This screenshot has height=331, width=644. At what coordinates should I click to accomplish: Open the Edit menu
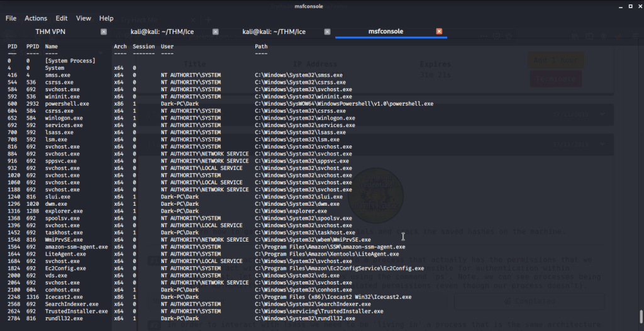pos(62,18)
